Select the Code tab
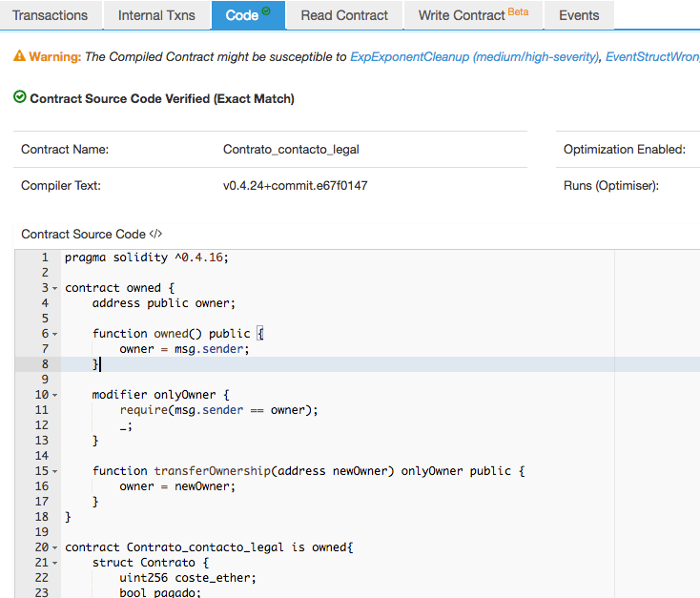This screenshot has height=598, width=700. click(x=242, y=15)
